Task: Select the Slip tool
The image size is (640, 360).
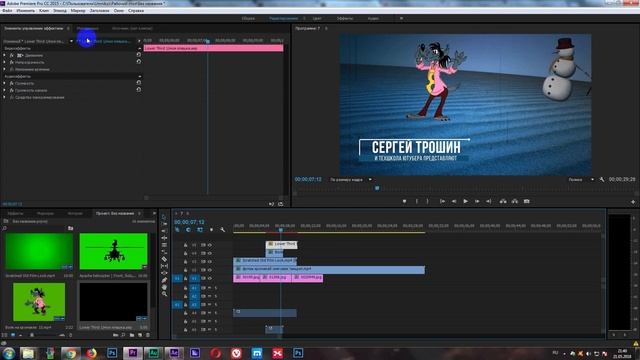Action: (x=164, y=266)
